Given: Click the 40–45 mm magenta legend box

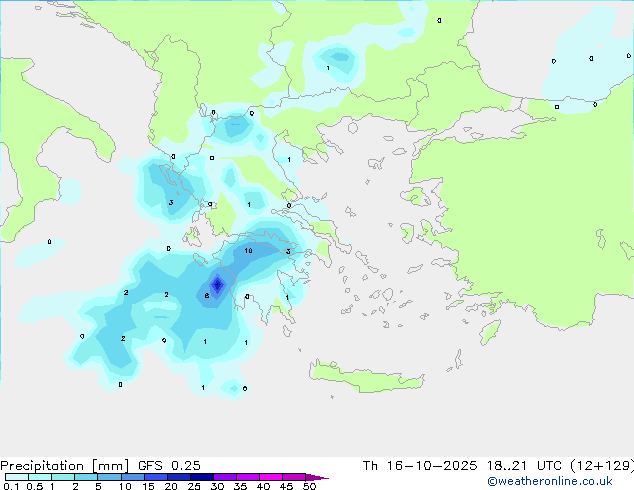Looking at the screenshot, I should tap(271, 477).
